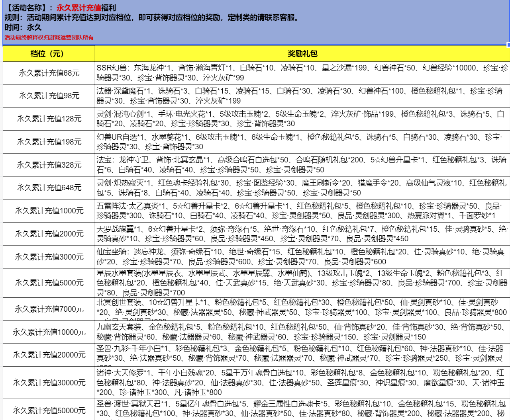510x420 pixels.
Task: Click the 永久累计充值10000元 row label
Action: click(x=49, y=332)
